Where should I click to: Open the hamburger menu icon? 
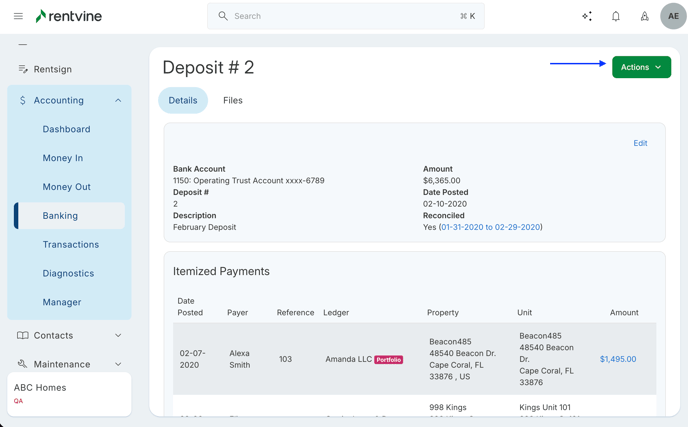(x=18, y=16)
